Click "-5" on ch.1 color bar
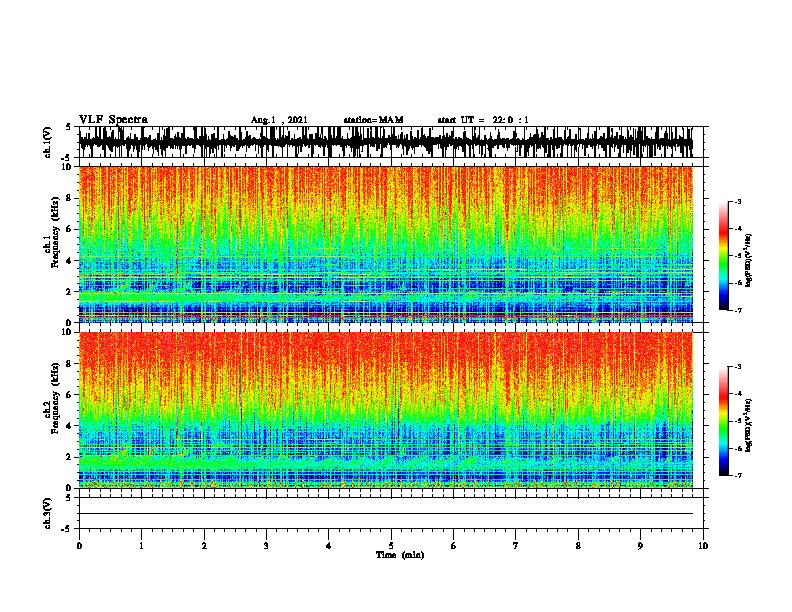 (738, 256)
